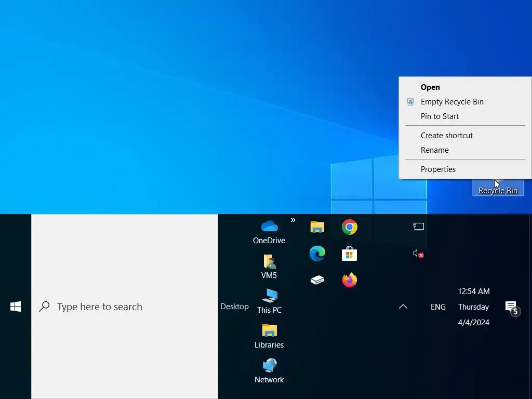This screenshot has width=532, height=399.
Task: Choose Empty Recycle Bin
Action: coord(465,102)
